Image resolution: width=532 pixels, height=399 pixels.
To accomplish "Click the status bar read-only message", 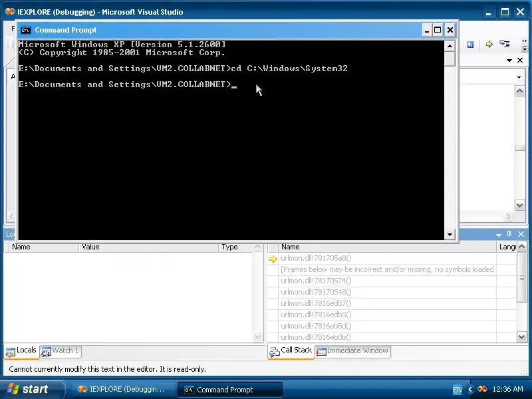I will 108,369.
